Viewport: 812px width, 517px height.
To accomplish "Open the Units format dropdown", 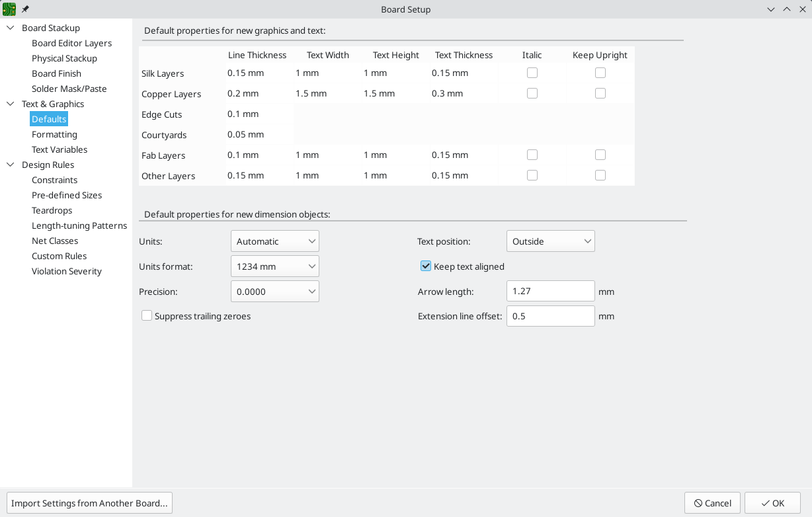I will point(275,266).
